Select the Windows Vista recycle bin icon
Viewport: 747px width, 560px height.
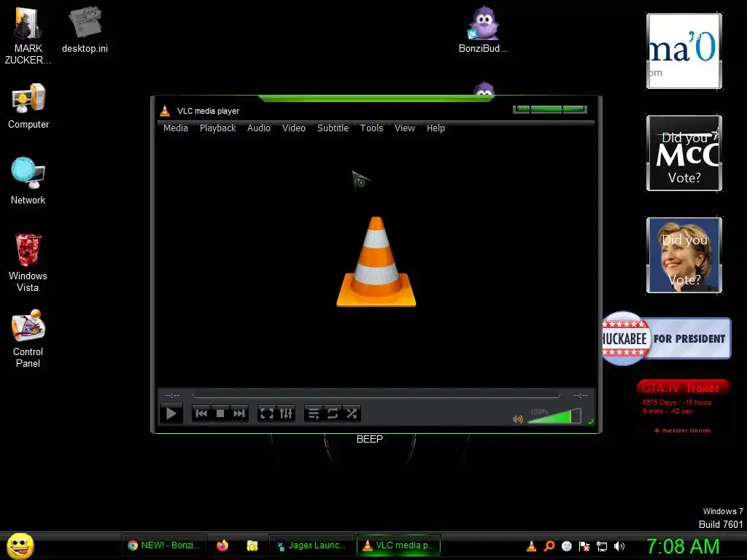click(28, 262)
